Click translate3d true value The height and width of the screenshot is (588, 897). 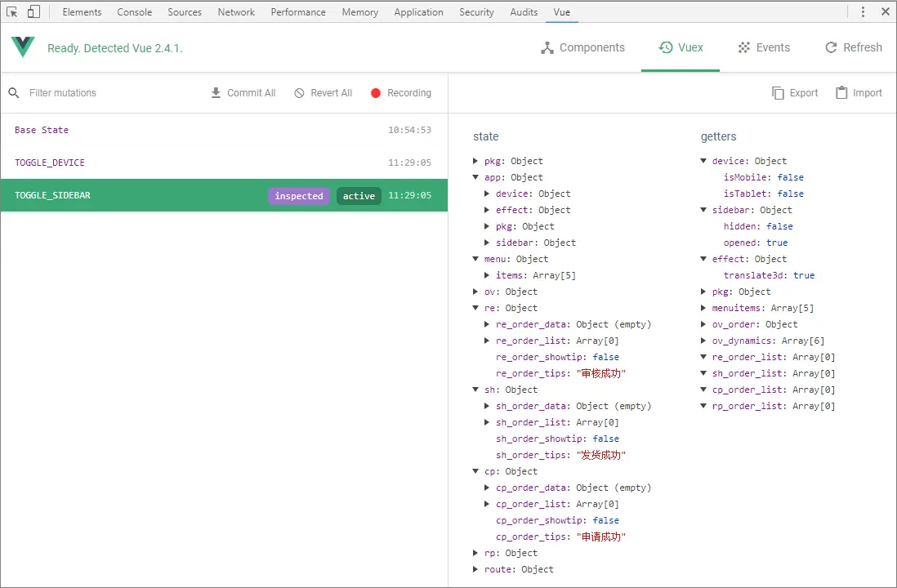coord(804,275)
